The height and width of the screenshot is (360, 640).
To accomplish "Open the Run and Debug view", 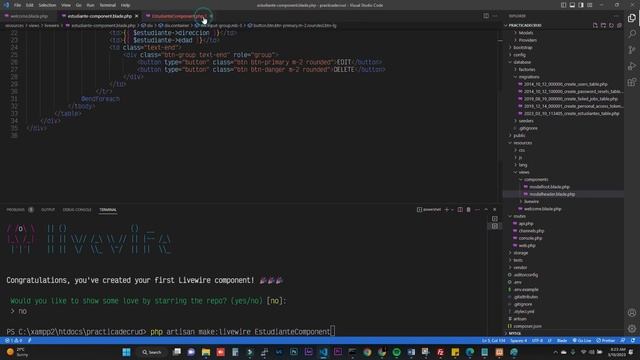I will click(632, 66).
